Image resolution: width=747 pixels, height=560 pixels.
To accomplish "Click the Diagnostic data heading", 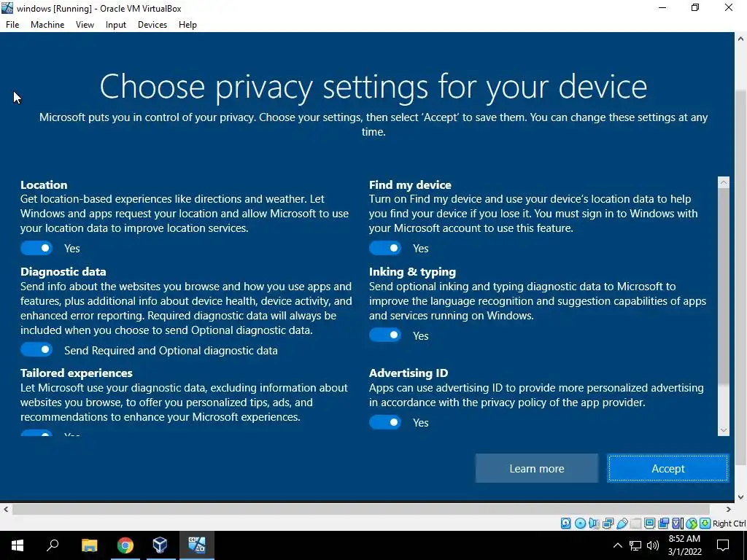I will pos(63,272).
